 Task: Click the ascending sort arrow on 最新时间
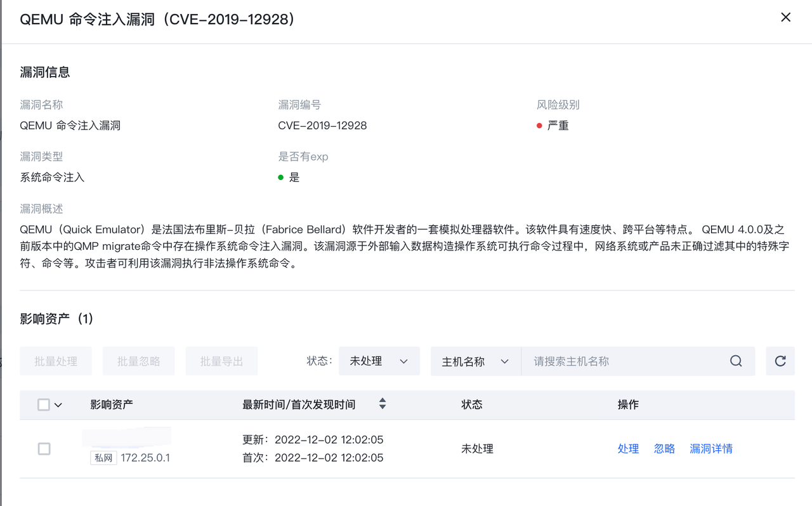(x=383, y=400)
